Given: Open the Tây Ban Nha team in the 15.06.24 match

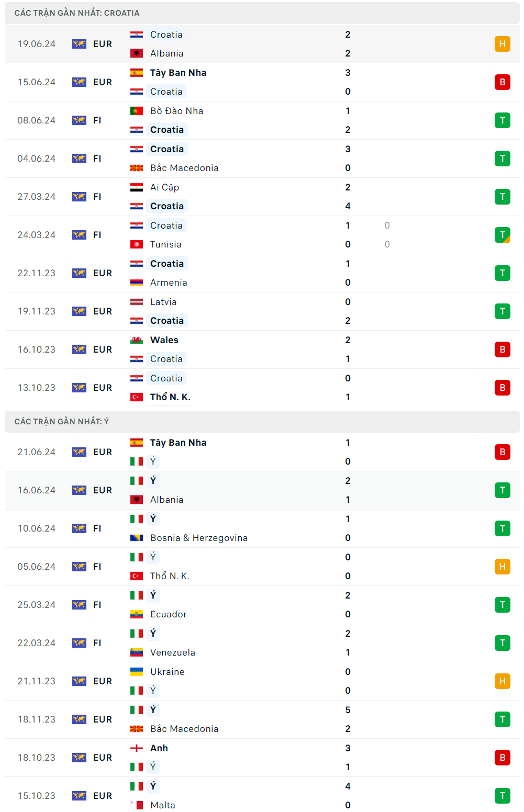Looking at the screenshot, I should point(178,73).
